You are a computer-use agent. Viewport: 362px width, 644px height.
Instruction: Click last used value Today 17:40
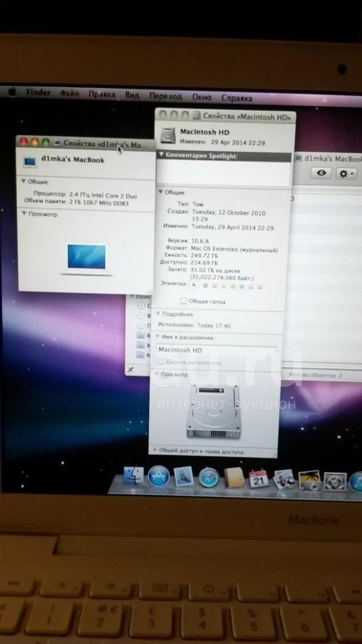[214, 326]
